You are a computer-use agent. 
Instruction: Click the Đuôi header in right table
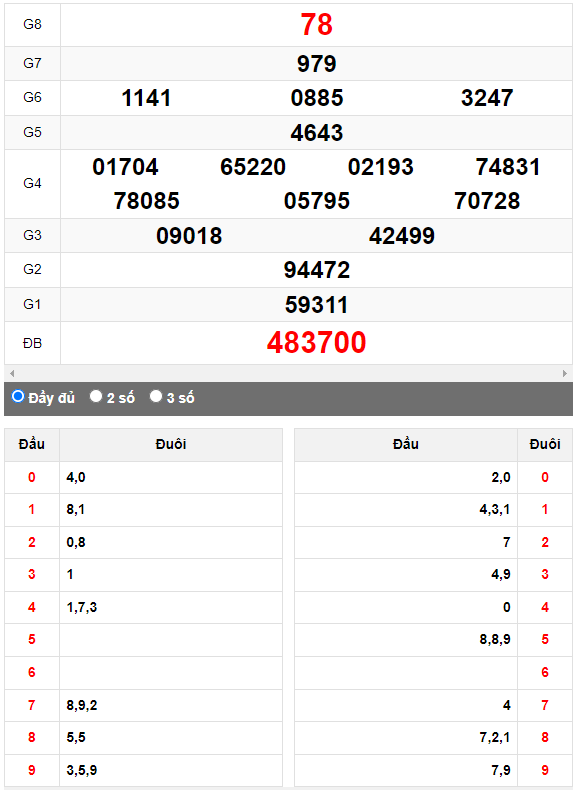coord(545,444)
